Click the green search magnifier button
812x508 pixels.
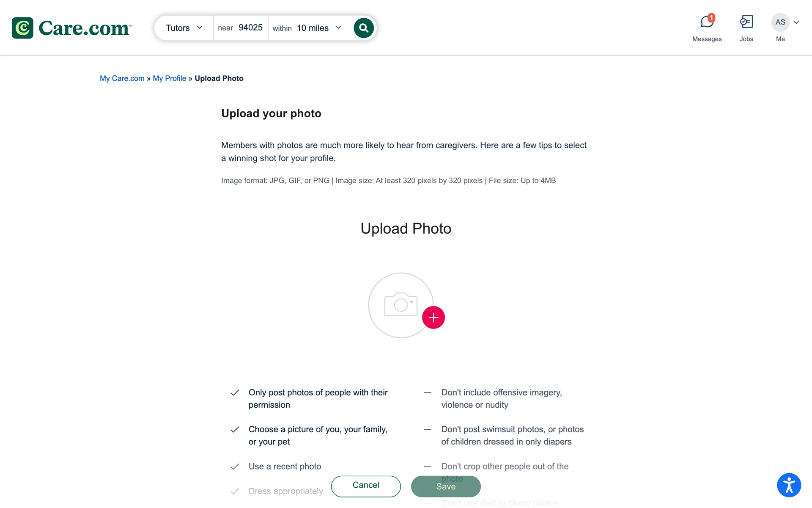click(x=363, y=28)
